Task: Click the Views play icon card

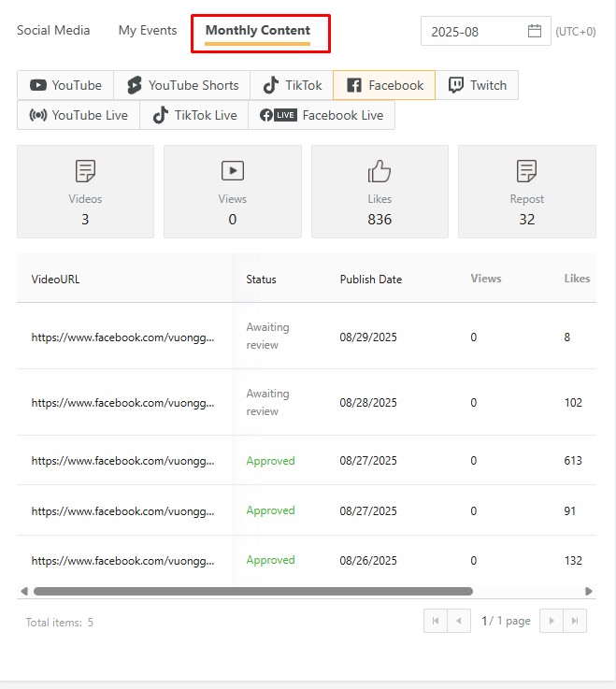Action: [232, 171]
